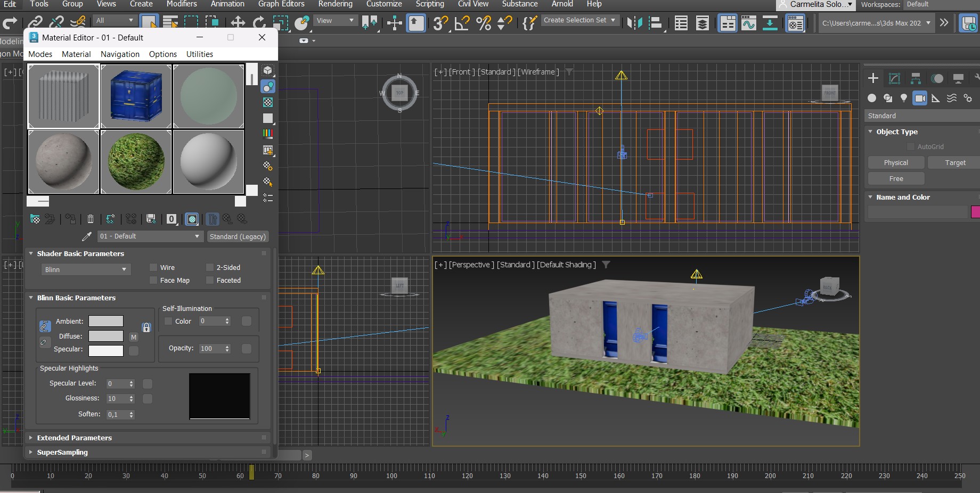Select the Select and Rotate tool
The image size is (980, 493).
[x=259, y=23]
